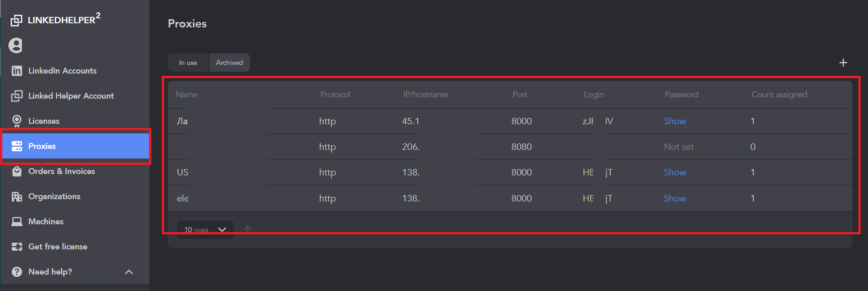Image resolution: width=868 pixels, height=291 pixels.
Task: Switch to the Archived tab
Action: (x=229, y=63)
